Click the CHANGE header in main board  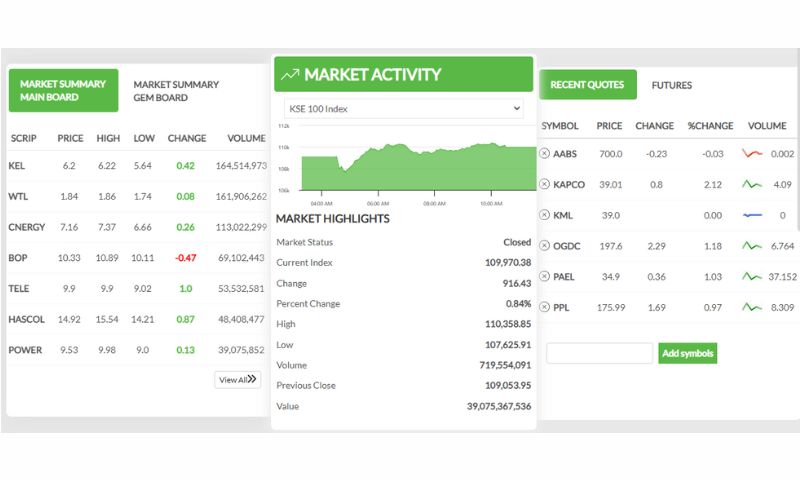(x=187, y=138)
